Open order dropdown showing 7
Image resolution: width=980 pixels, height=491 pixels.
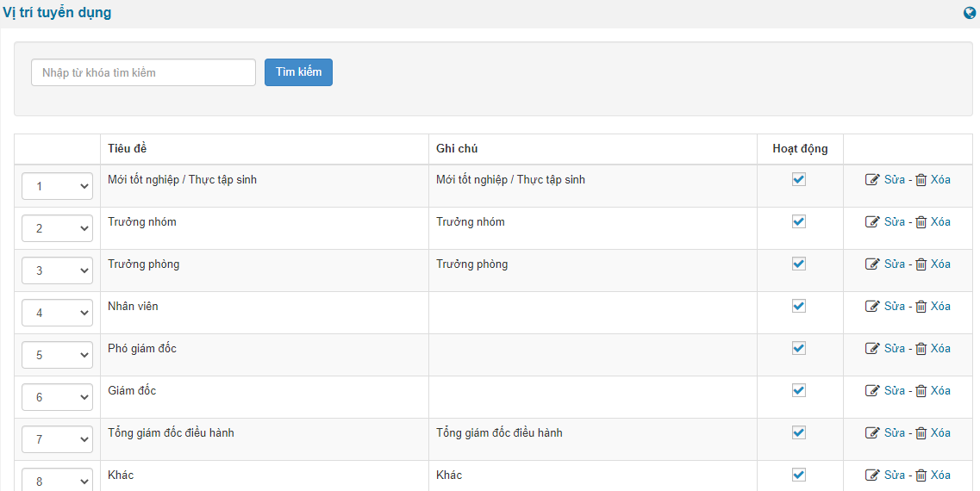58,439
